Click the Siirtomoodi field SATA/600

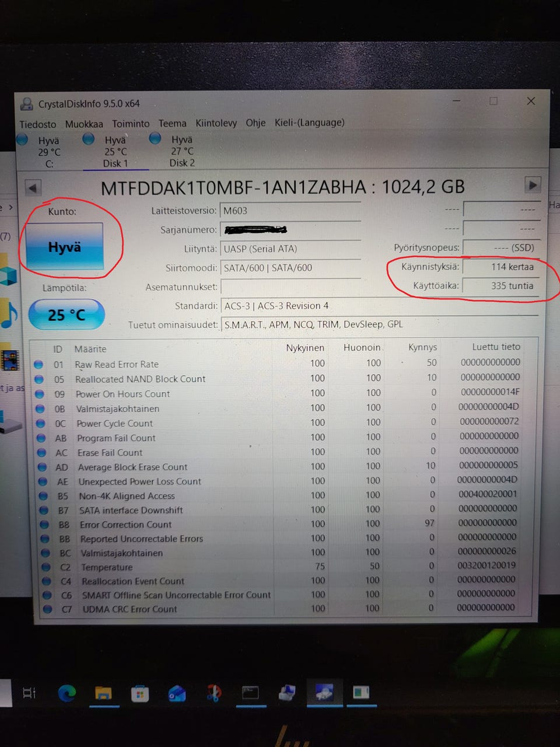(x=290, y=268)
